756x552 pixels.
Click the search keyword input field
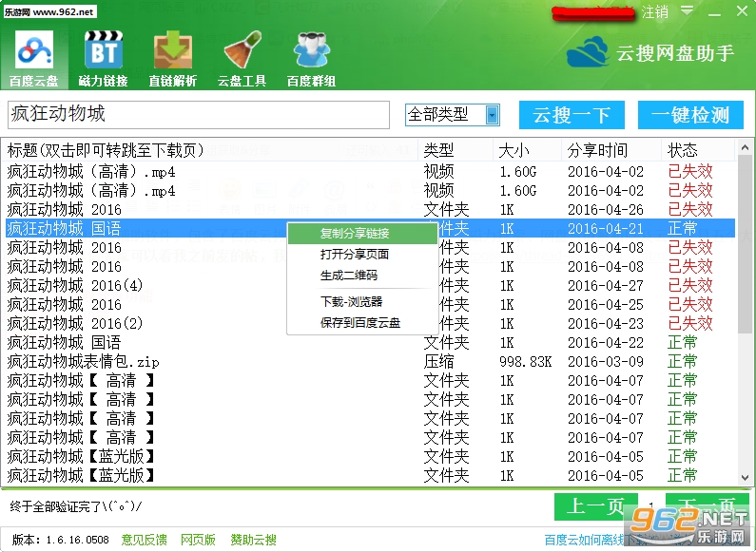click(x=199, y=115)
